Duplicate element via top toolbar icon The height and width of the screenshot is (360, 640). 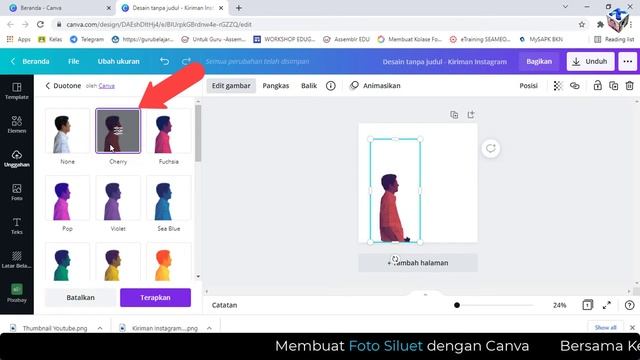[613, 86]
